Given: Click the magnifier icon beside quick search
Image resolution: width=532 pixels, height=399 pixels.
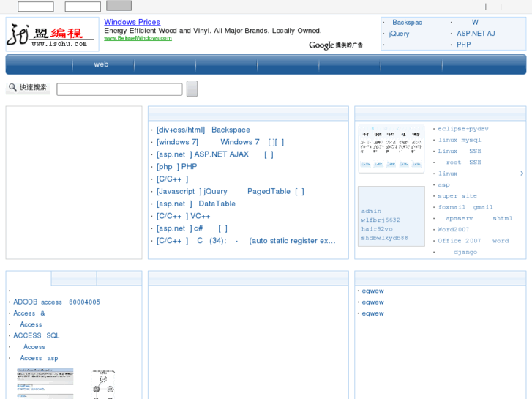Looking at the screenshot, I should [x=12, y=87].
